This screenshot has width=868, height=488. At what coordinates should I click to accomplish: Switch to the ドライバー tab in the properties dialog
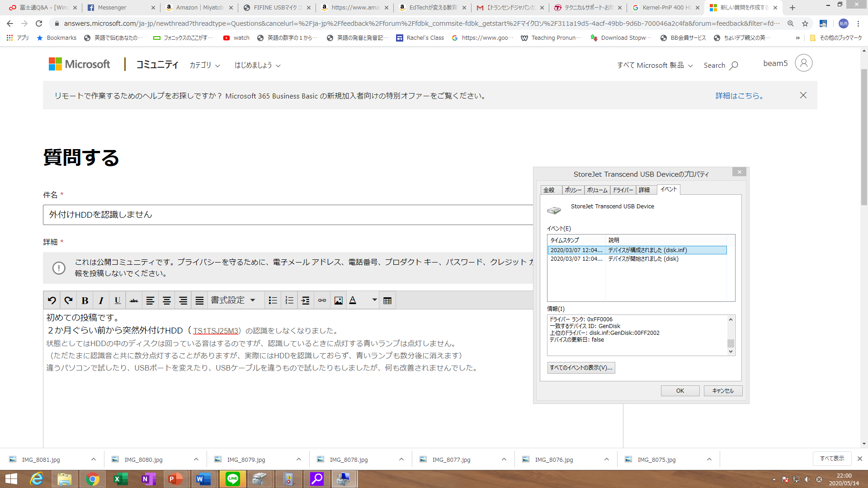(623, 190)
